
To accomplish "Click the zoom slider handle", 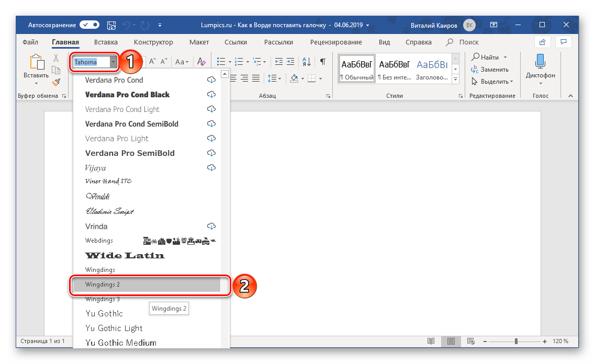I will [x=516, y=341].
